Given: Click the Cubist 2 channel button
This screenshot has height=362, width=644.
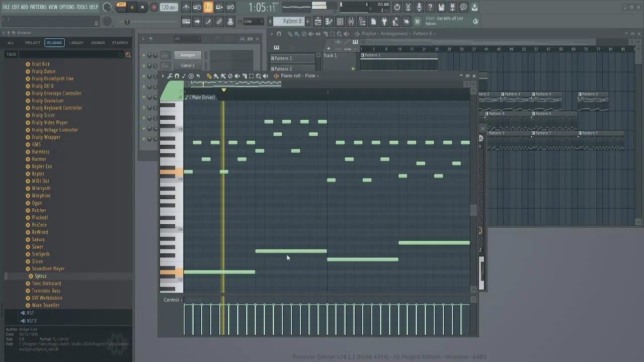Looking at the screenshot, I should (x=188, y=65).
